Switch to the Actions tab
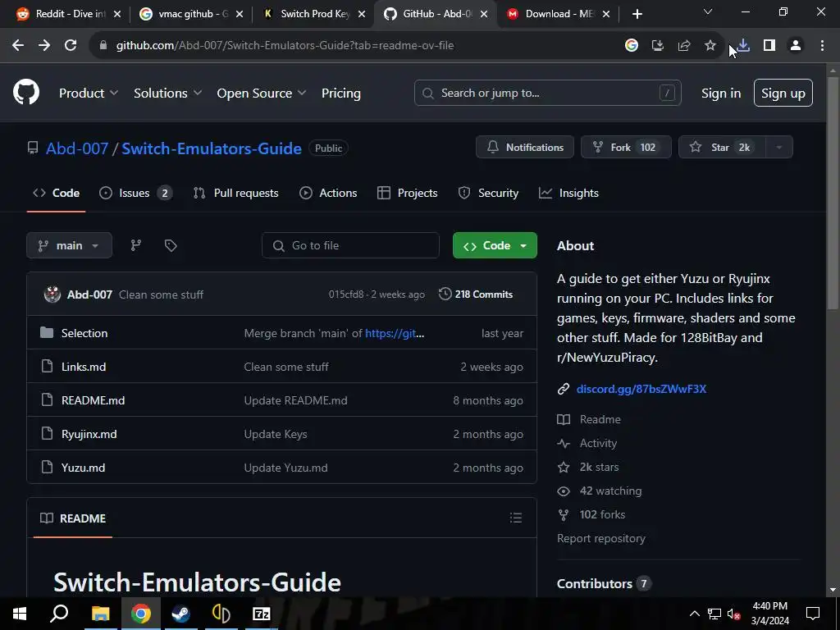This screenshot has width=840, height=630. [x=328, y=193]
